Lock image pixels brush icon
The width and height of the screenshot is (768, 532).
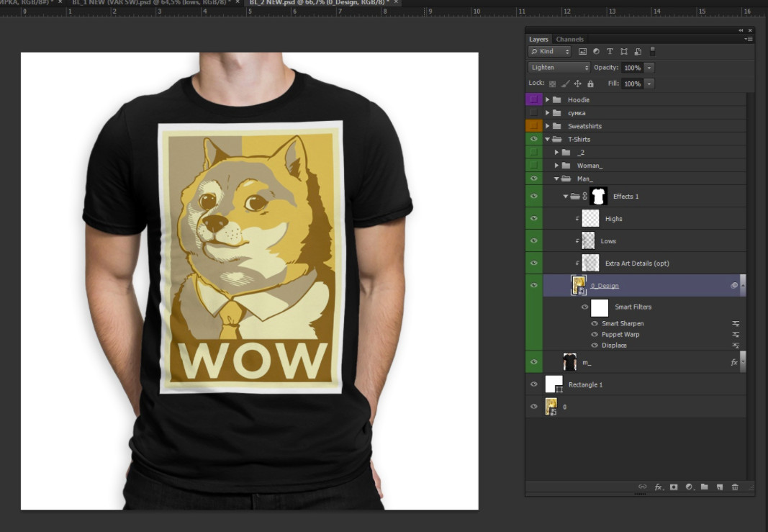point(565,84)
